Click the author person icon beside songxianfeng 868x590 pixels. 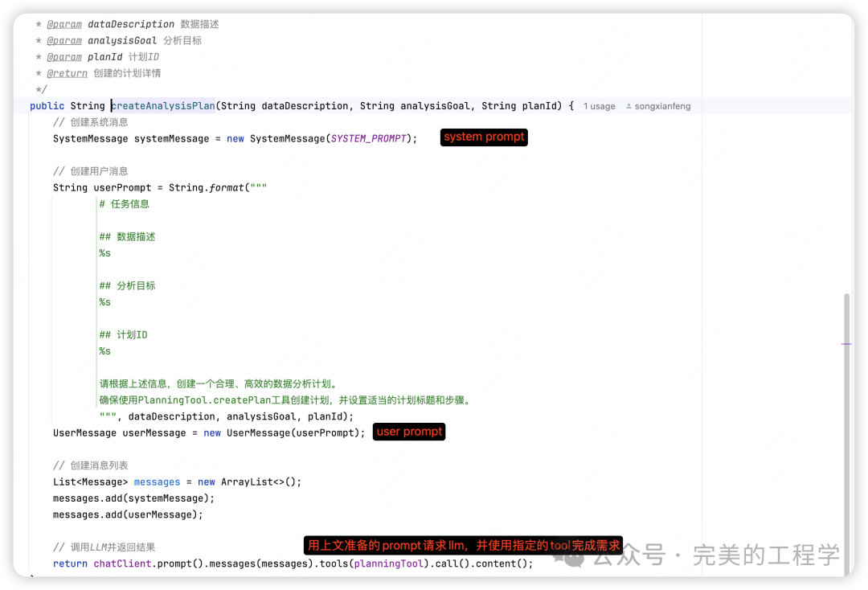(628, 106)
